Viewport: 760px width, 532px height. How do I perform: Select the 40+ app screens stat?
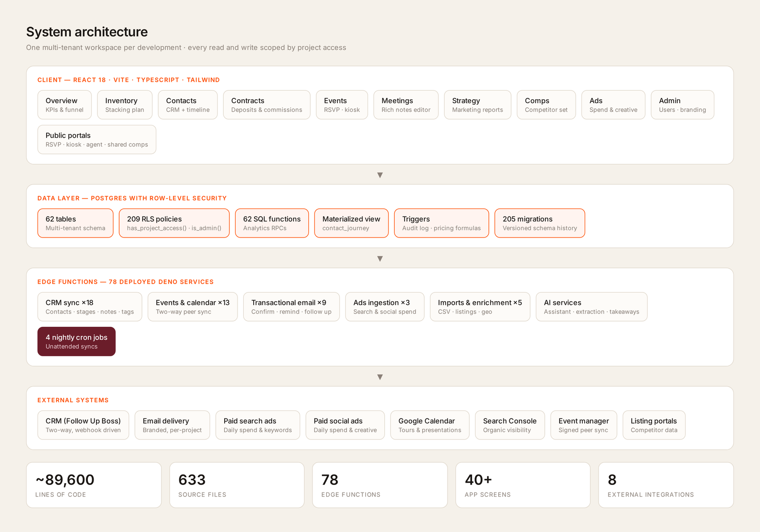point(523,485)
